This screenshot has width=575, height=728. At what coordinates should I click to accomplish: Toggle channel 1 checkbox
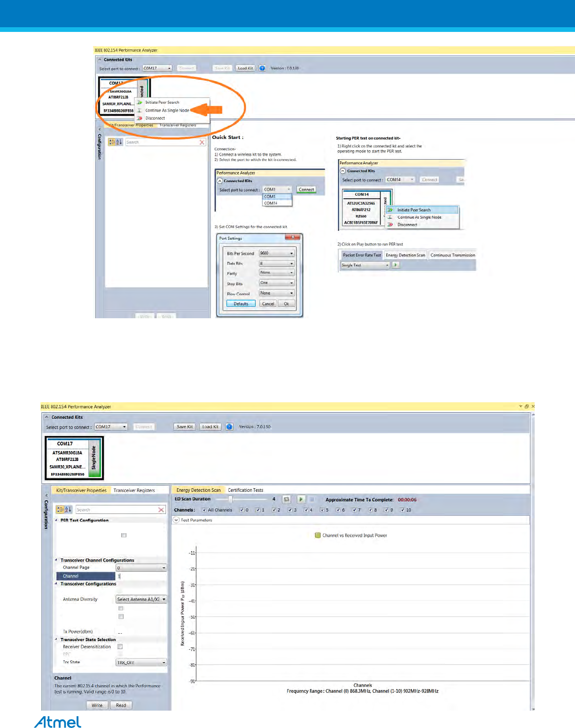click(258, 510)
